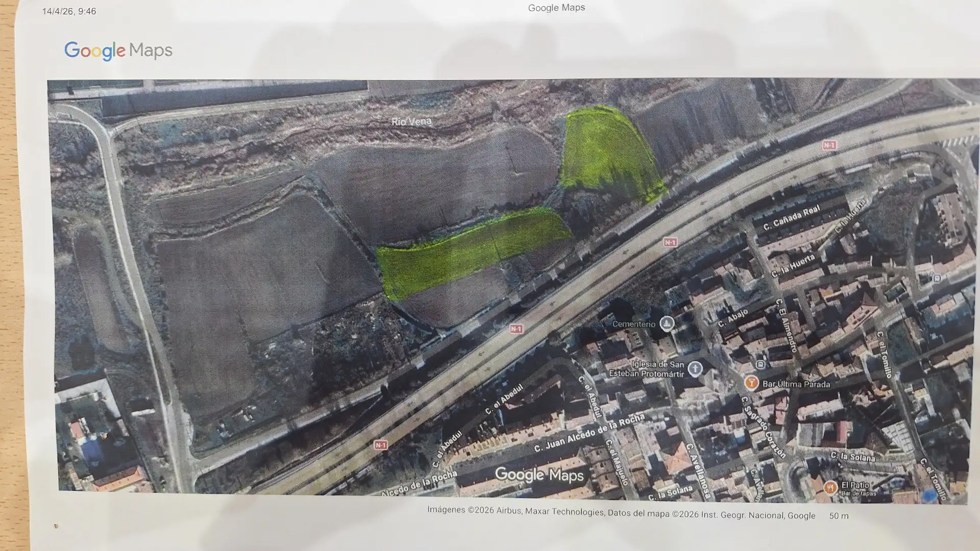Select the C. El Almendro street label
Screen dimensions: 980x551
786,325
